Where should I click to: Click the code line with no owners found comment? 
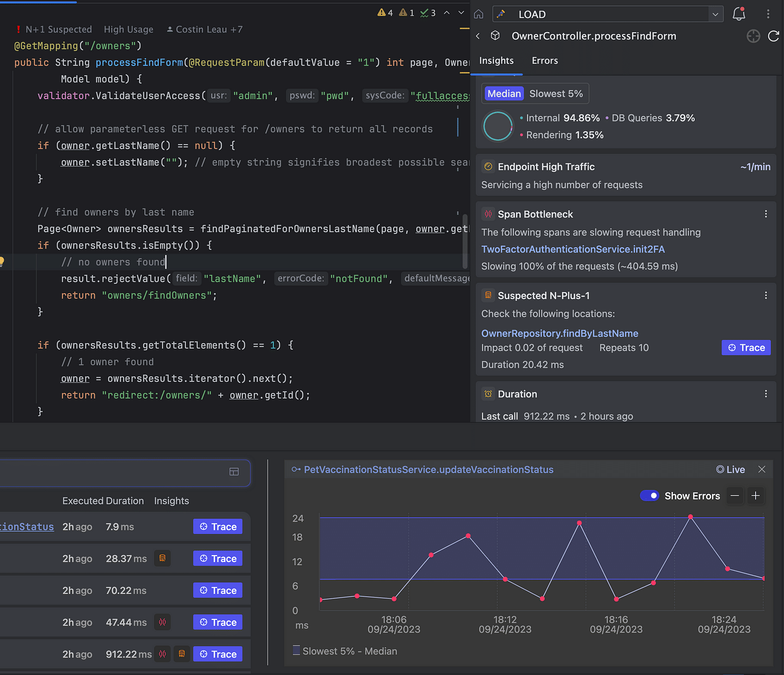(113, 262)
